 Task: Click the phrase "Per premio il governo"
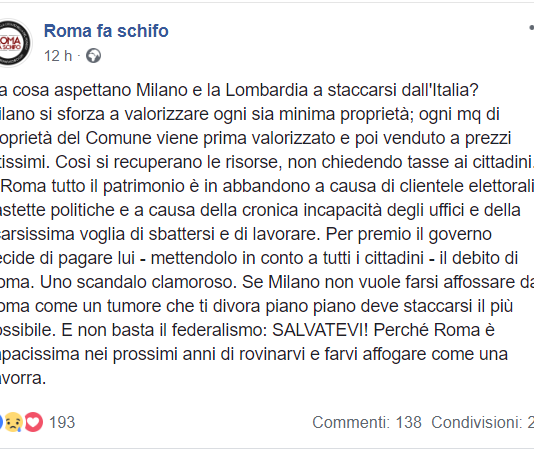(409, 234)
